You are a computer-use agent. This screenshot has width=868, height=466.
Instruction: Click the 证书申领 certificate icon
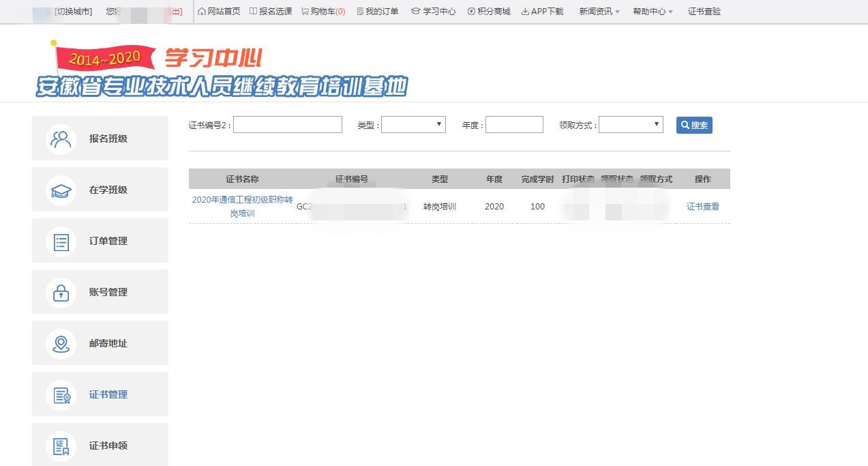point(61,446)
